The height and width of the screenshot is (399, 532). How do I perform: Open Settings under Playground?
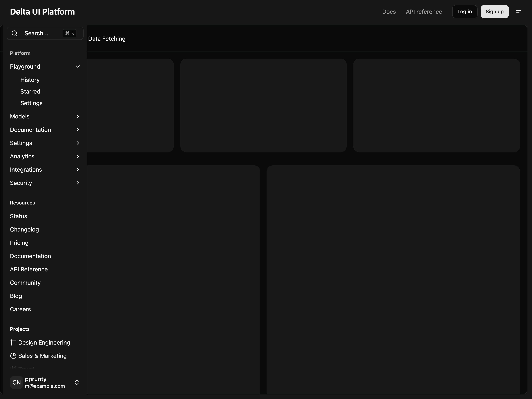point(31,103)
